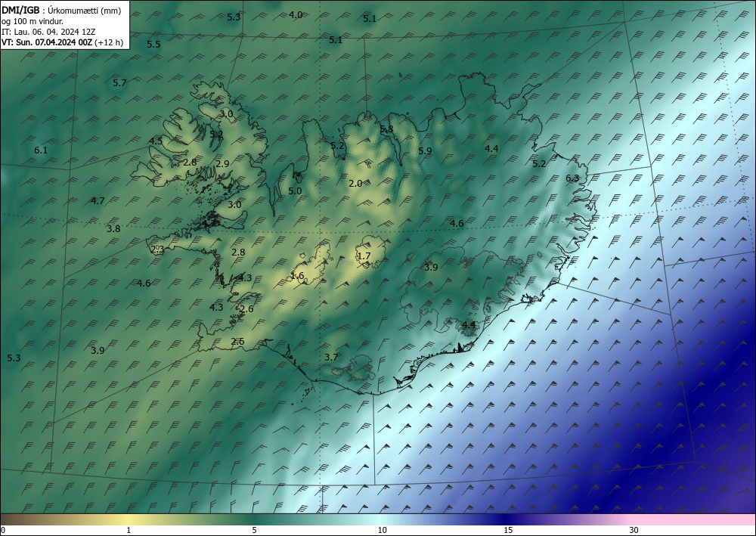The image size is (756, 536).
Task: Click the color scale tick label 1
Action: coord(129,530)
